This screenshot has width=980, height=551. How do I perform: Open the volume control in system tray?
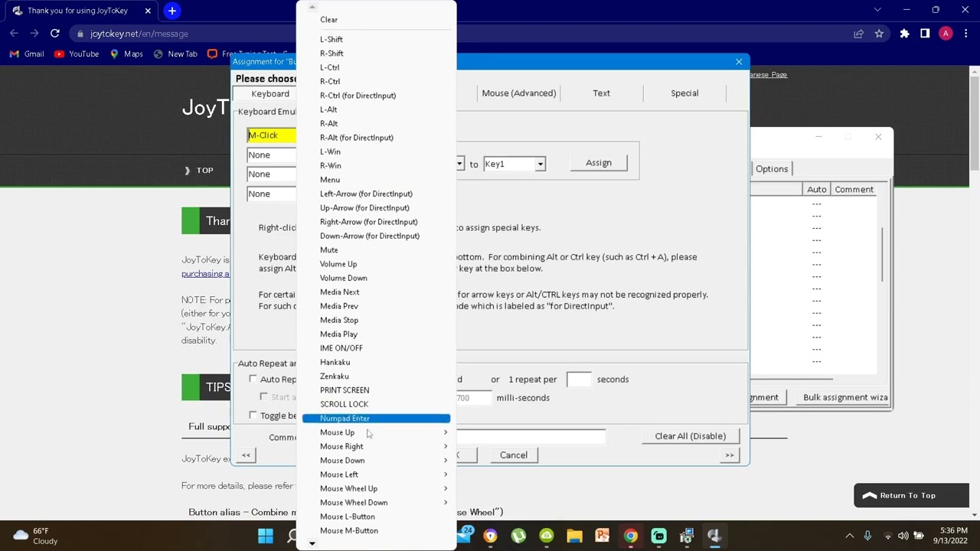pos(903,536)
